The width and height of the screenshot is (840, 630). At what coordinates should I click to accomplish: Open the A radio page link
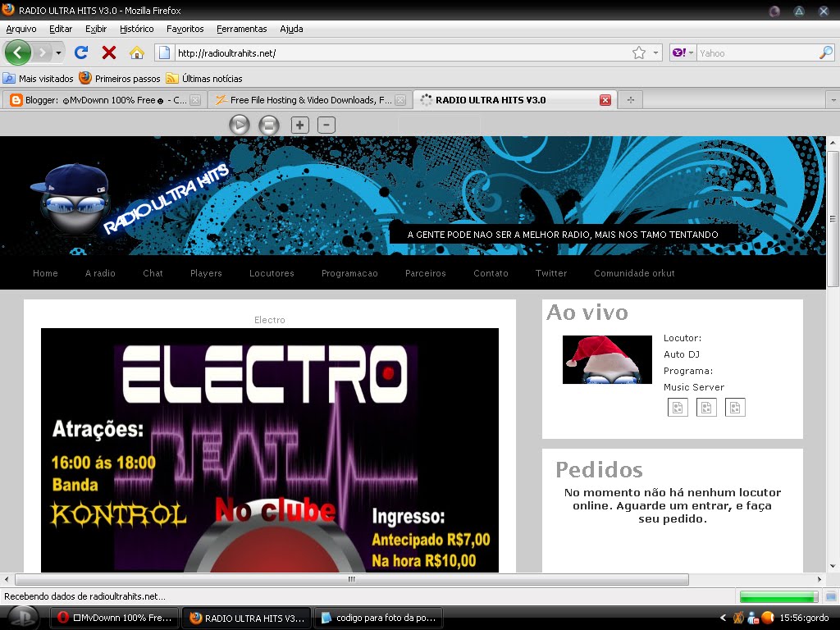100,273
